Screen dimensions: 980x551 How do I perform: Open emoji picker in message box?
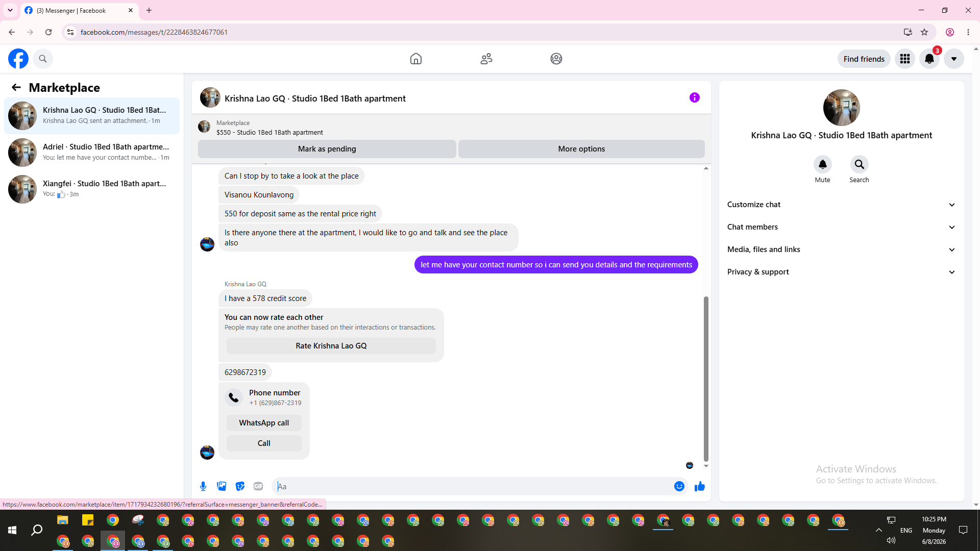click(x=679, y=486)
